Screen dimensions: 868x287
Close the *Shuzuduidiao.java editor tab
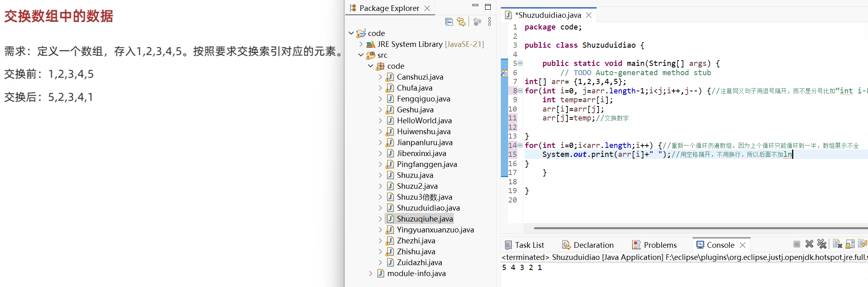click(x=589, y=15)
